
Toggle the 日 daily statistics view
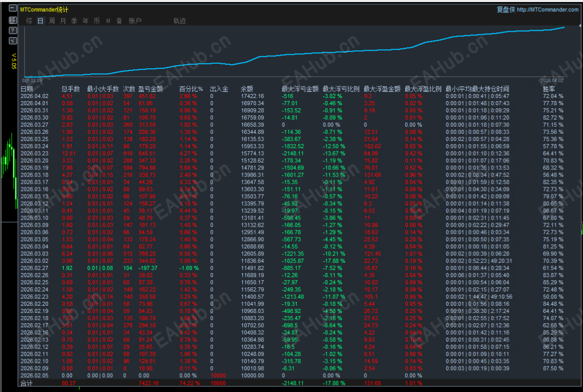40,21
